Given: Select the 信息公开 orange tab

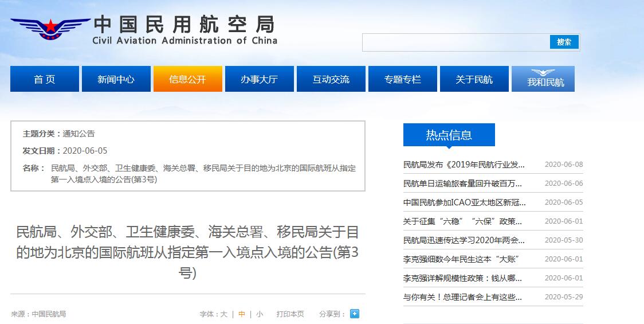Looking at the screenshot, I should tap(188, 79).
